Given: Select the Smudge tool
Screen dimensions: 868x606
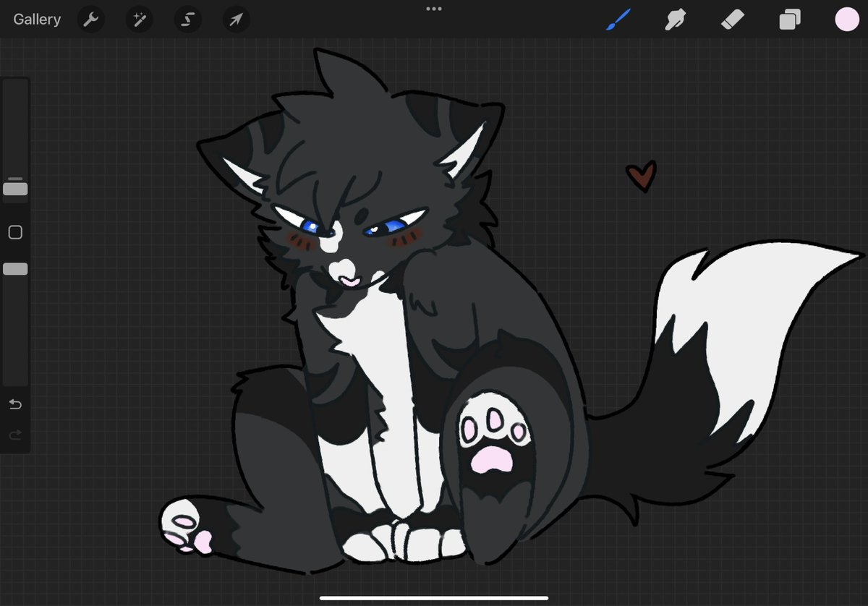Looking at the screenshot, I should point(676,20).
